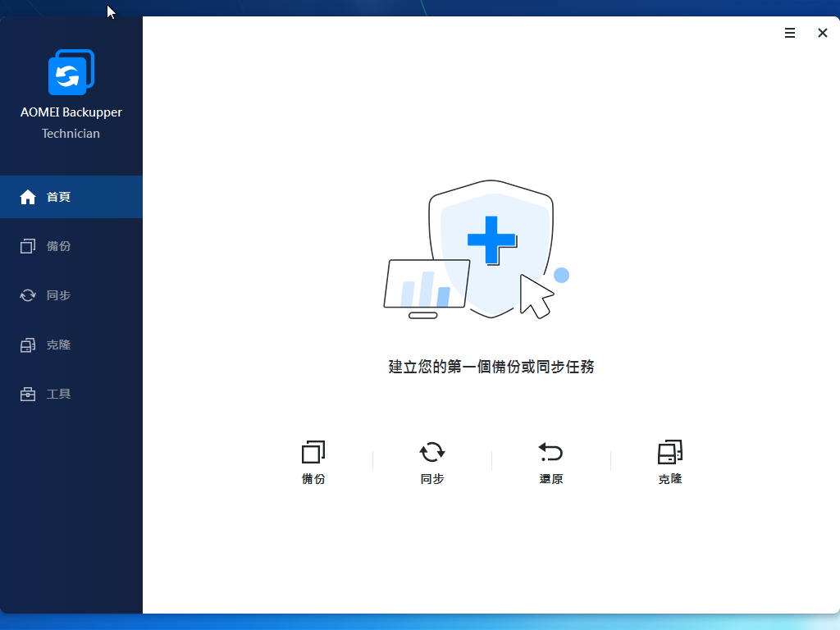Select the 首頁 home tab in sidebar
The width and height of the screenshot is (840, 630).
[71, 197]
